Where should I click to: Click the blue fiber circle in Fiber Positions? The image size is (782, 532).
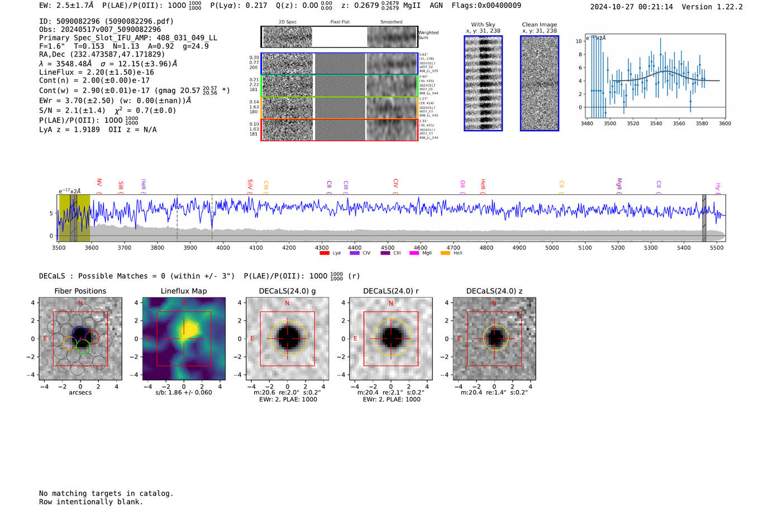click(79, 333)
